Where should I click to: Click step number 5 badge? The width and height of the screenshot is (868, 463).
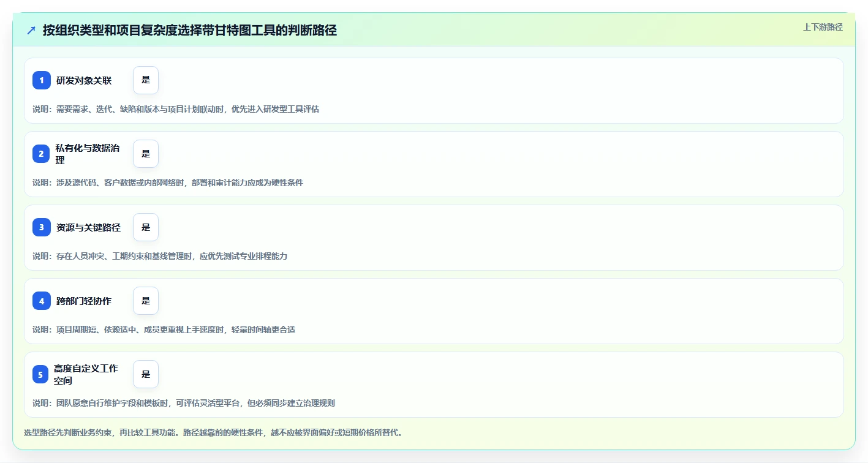(x=40, y=374)
